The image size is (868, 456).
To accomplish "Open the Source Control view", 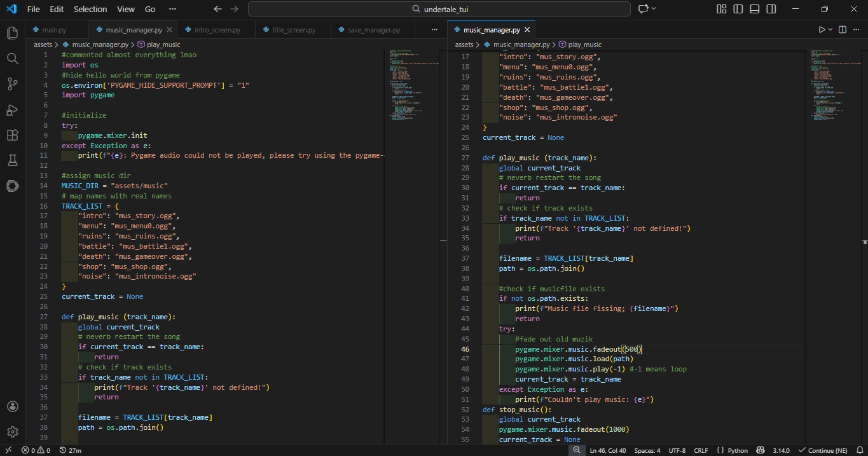I will coord(12,84).
